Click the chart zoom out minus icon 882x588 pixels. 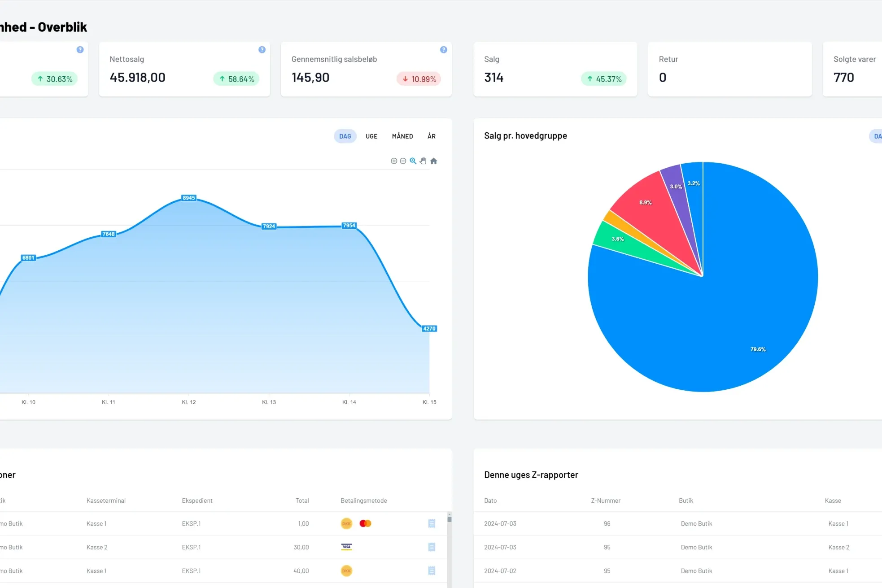click(x=403, y=161)
